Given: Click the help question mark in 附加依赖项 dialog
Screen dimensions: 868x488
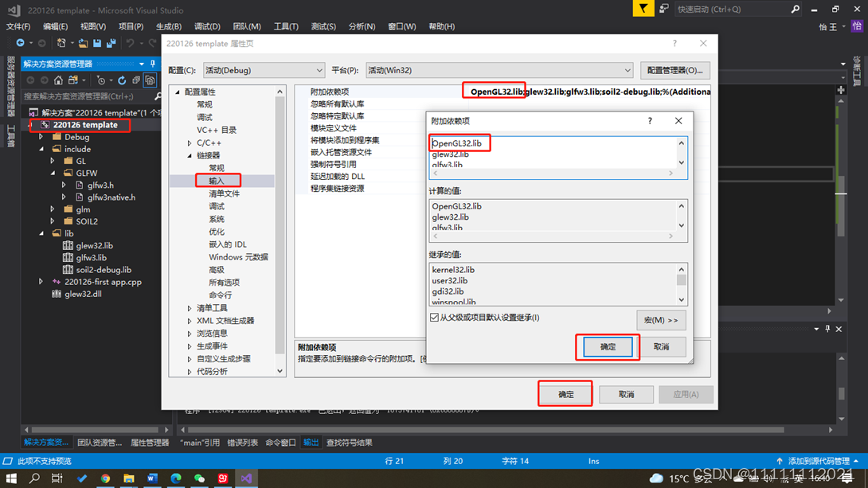Looking at the screenshot, I should pos(650,121).
